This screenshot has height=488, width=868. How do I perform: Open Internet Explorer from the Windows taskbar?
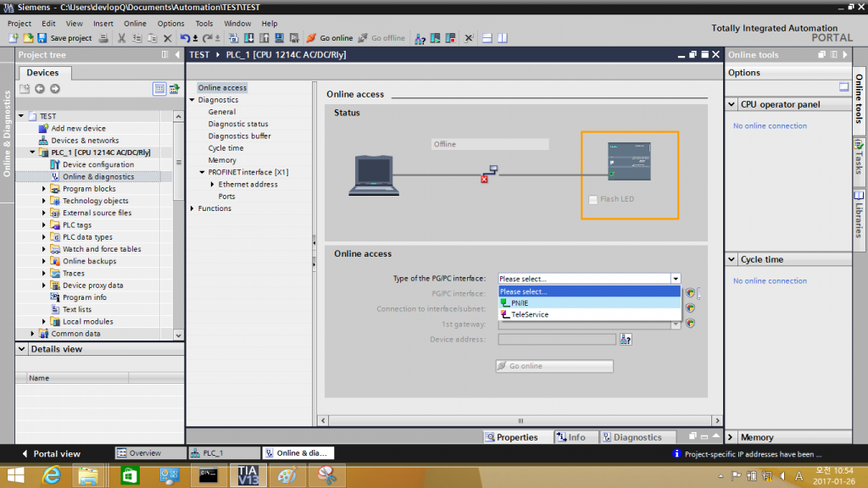pyautogui.click(x=52, y=475)
